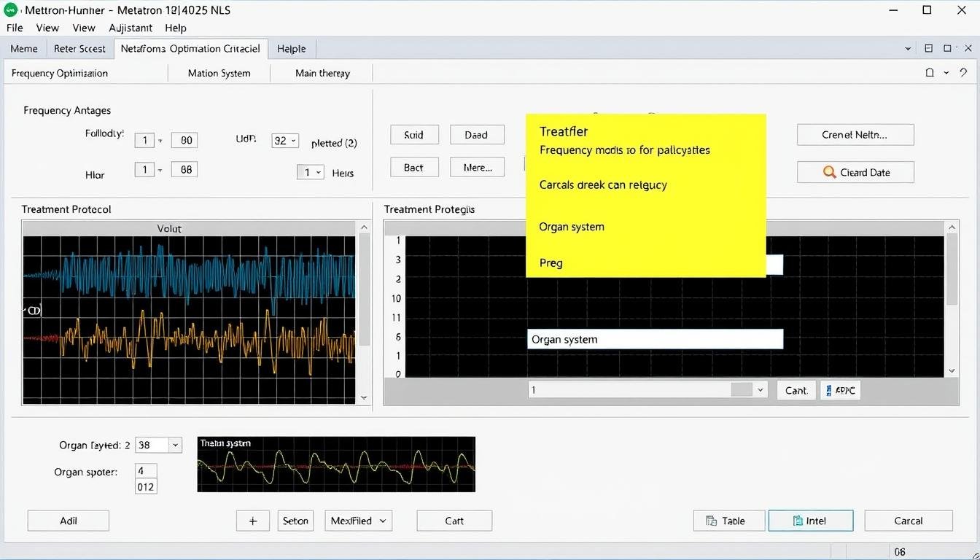The width and height of the screenshot is (980, 560).
Task: Click the plus icon button beside Seton
Action: tap(253, 521)
